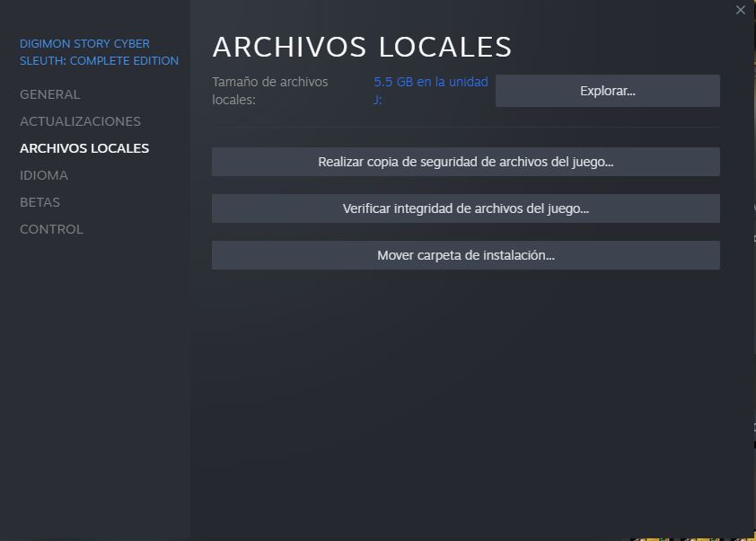
Task: Click Realizar copia de seguridad de archivos
Action: 466,162
